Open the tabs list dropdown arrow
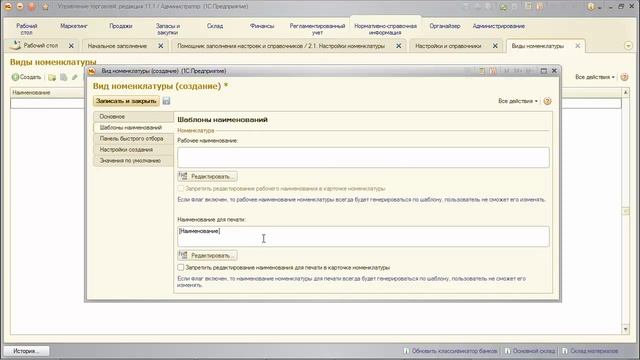This screenshot has width=640, height=360. coord(628,46)
